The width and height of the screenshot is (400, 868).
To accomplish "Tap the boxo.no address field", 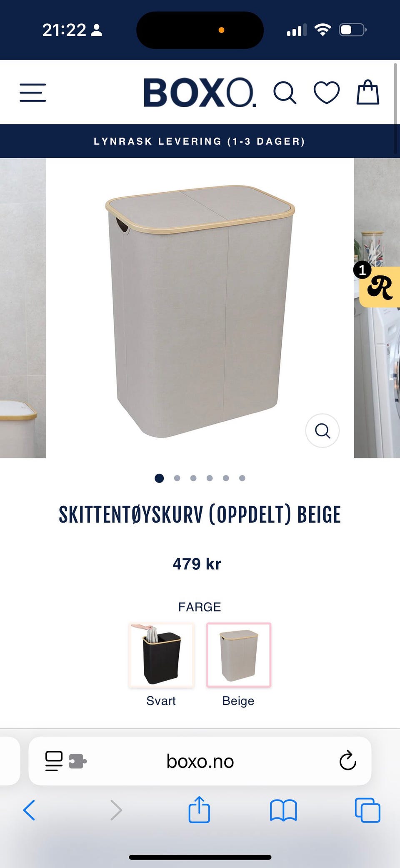I will coord(200,761).
